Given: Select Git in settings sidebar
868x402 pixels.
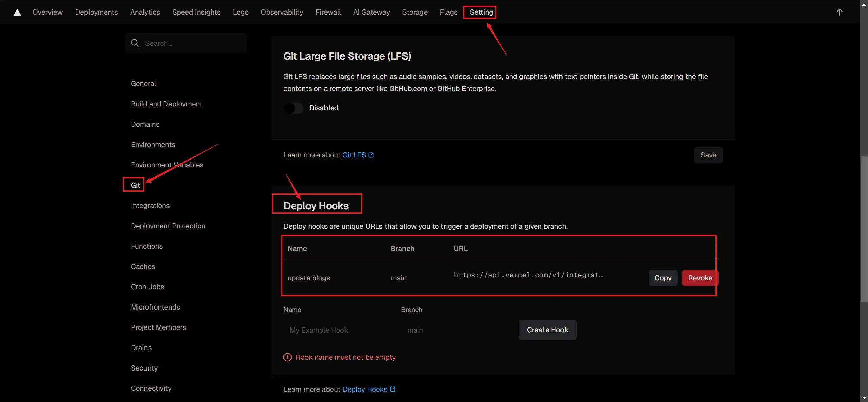Looking at the screenshot, I should (x=135, y=185).
